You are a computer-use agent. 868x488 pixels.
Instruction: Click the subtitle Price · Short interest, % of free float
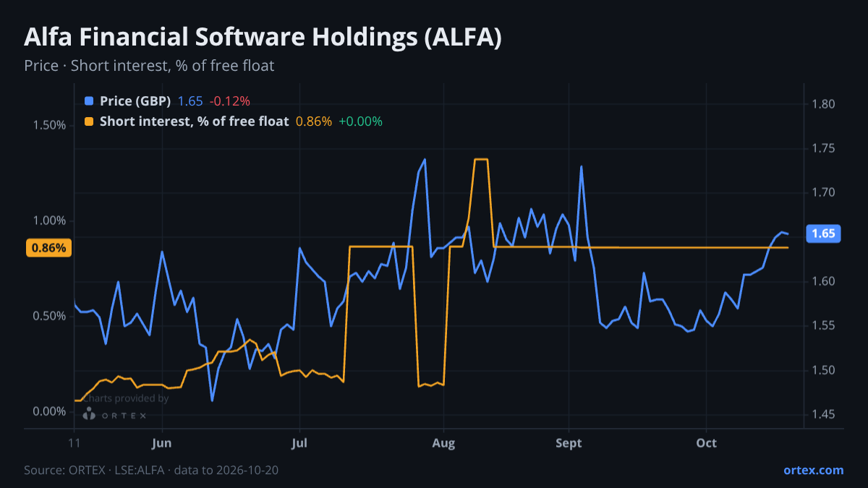(x=149, y=66)
